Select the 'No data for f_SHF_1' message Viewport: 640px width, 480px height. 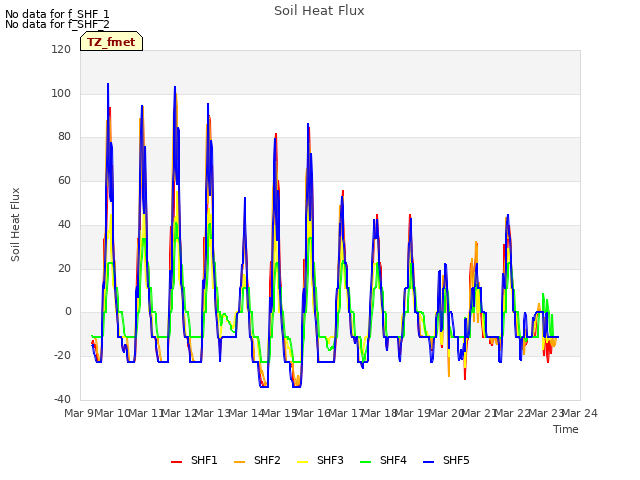(x=57, y=14)
